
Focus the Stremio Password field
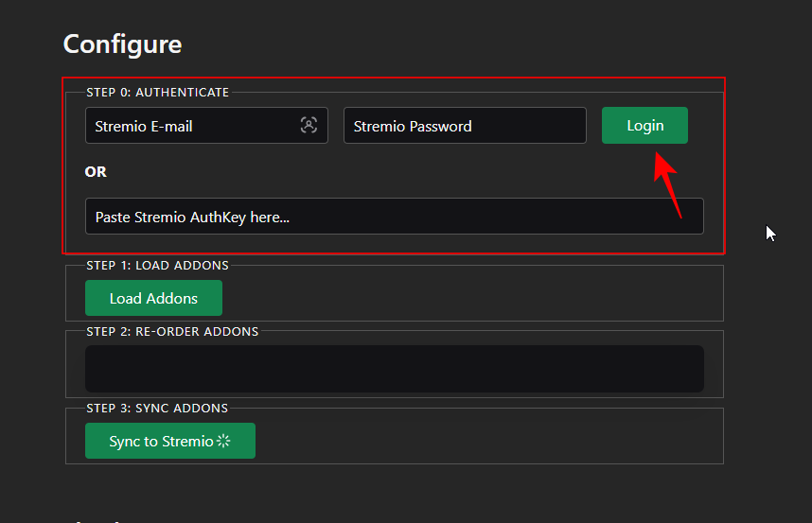464,126
